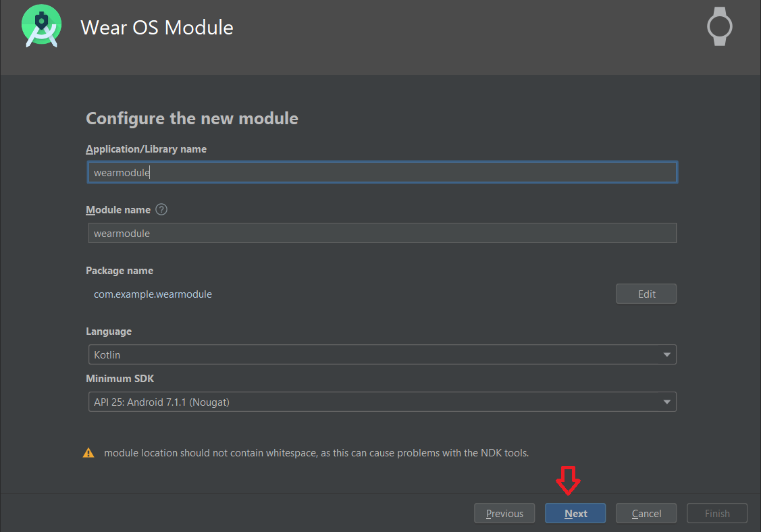Click the com.example.wearmodule package text
761x532 pixels.
(153, 294)
